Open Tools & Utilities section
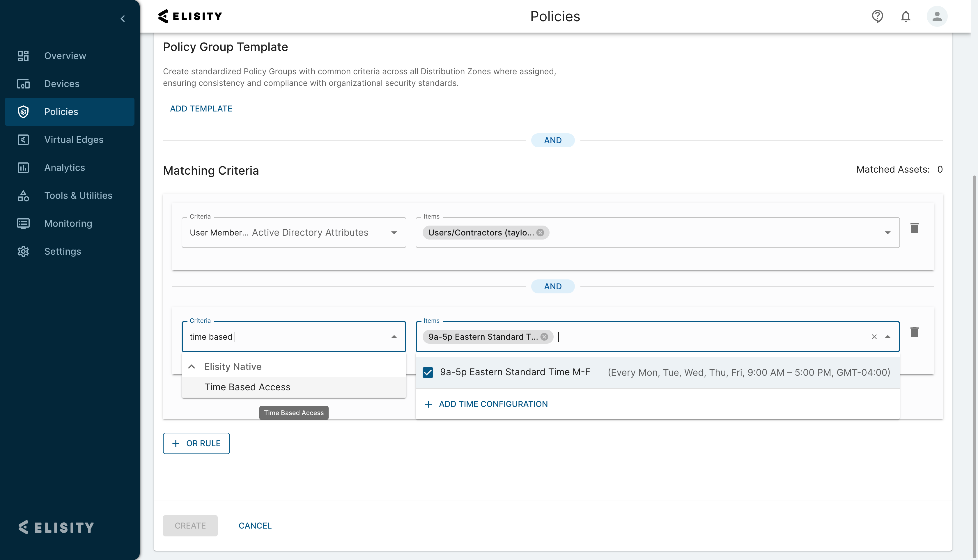 pos(78,195)
